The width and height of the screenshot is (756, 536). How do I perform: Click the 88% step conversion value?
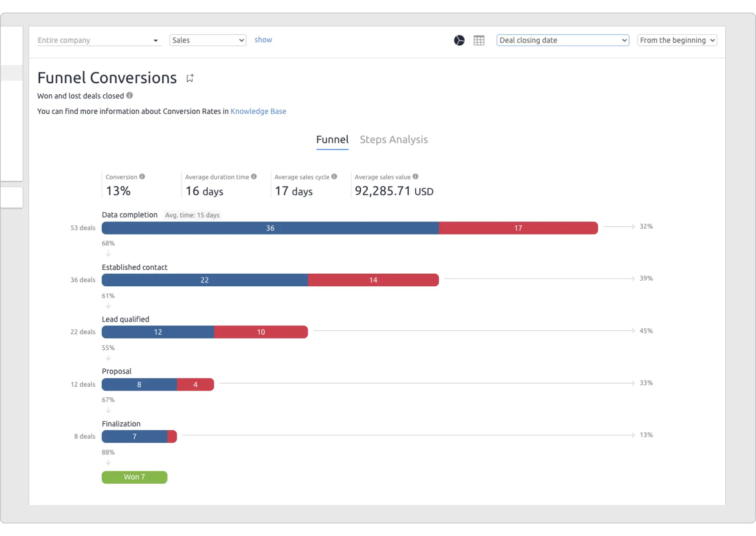(108, 452)
